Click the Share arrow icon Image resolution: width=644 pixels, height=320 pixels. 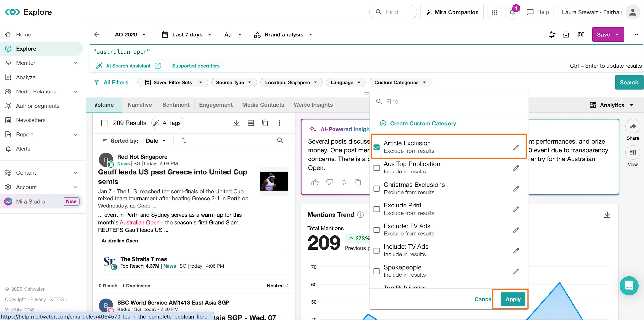click(x=632, y=126)
